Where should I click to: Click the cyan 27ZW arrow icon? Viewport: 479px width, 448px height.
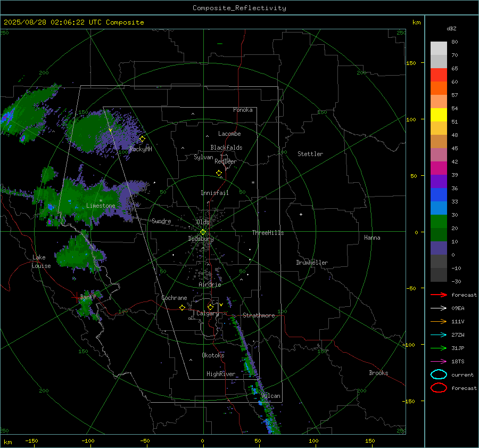click(x=439, y=335)
